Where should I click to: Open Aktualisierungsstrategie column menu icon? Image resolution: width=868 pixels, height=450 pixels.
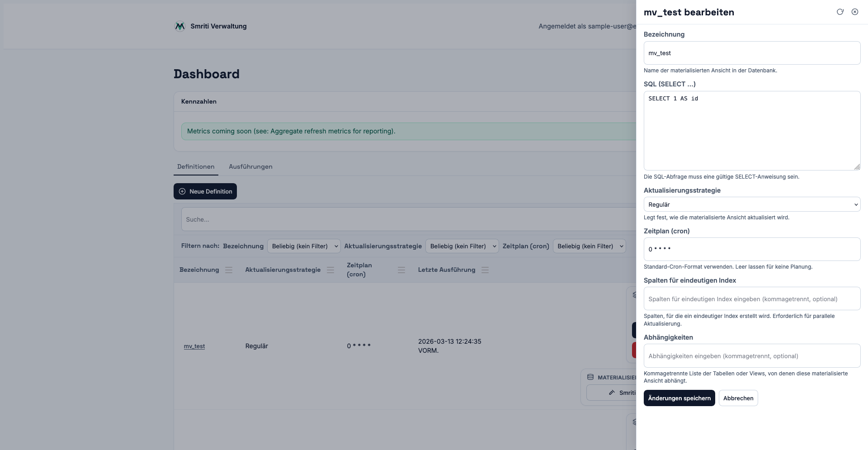(x=330, y=270)
